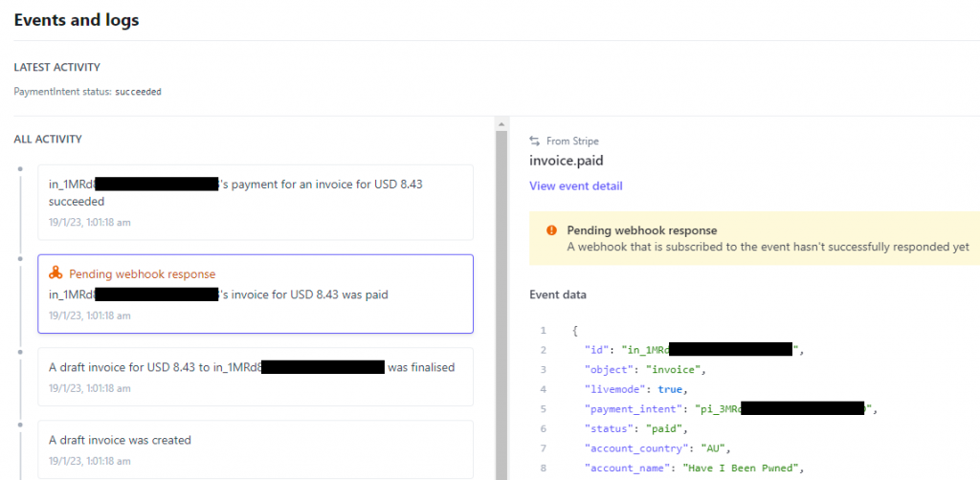This screenshot has width=980, height=480.
Task: Click the invoice.paid event title
Action: coord(567,161)
